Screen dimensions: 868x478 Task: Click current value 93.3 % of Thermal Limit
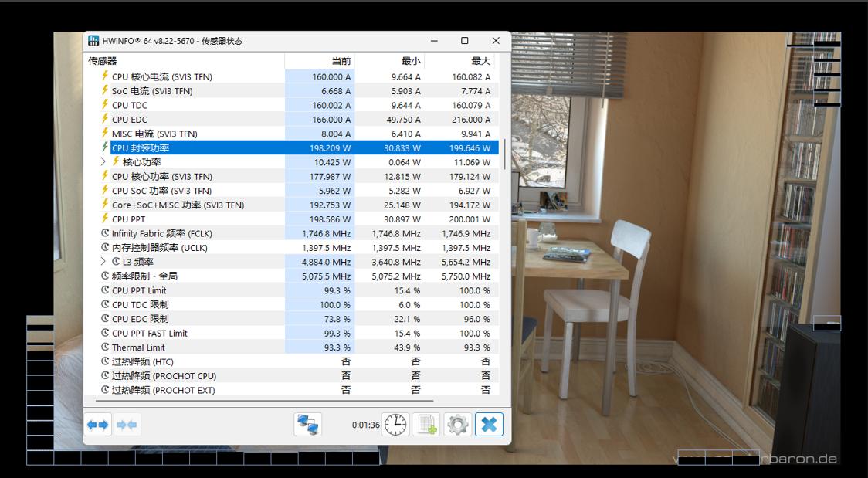click(336, 347)
